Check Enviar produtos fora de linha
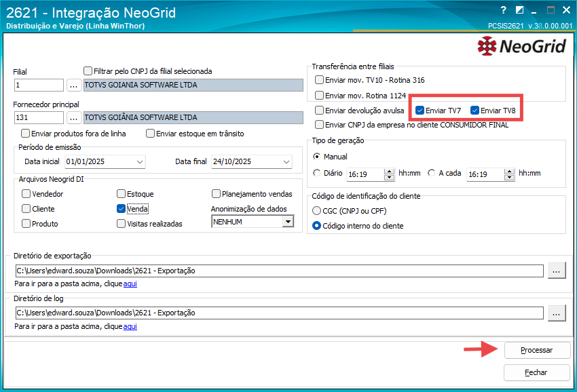Image resolution: width=577 pixels, height=392 pixels. pyautogui.click(x=25, y=133)
